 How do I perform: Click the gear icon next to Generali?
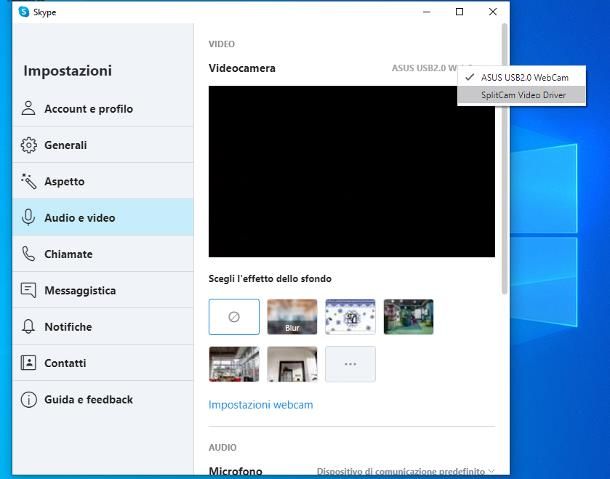(28, 145)
